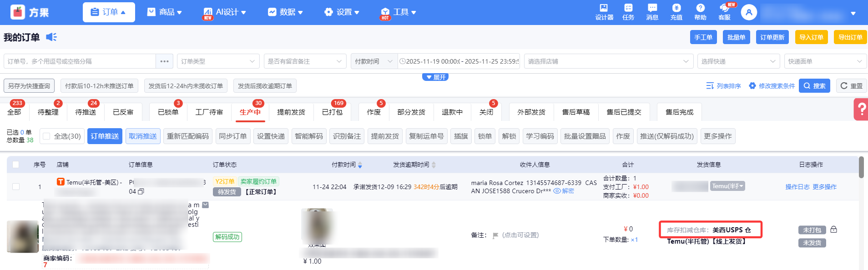The image size is (868, 270).
Task: Open the 是否有留言备注 dropdown
Action: [x=305, y=61]
